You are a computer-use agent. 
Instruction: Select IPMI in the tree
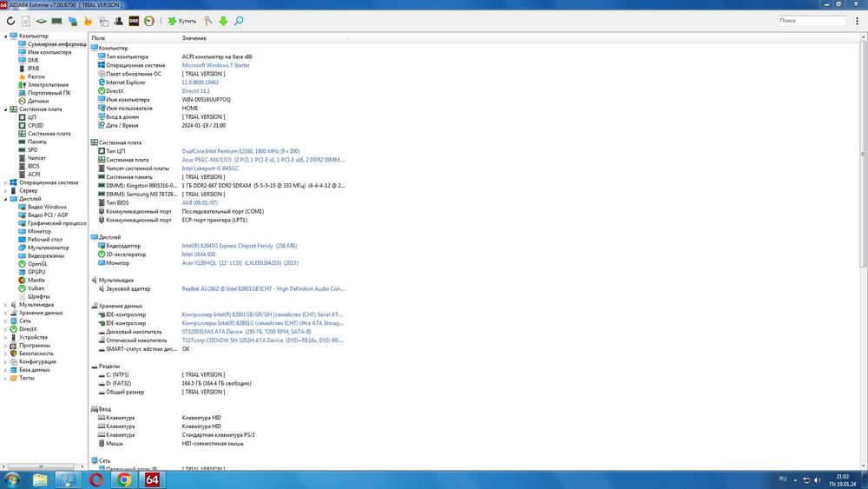[x=34, y=69]
